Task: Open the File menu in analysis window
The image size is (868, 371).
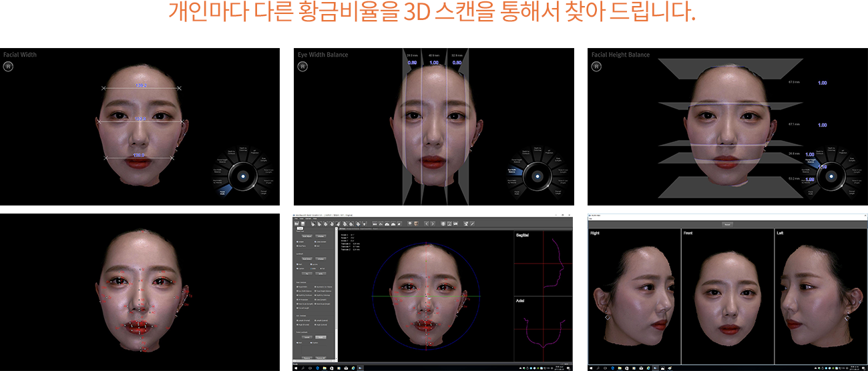Action: point(296,219)
